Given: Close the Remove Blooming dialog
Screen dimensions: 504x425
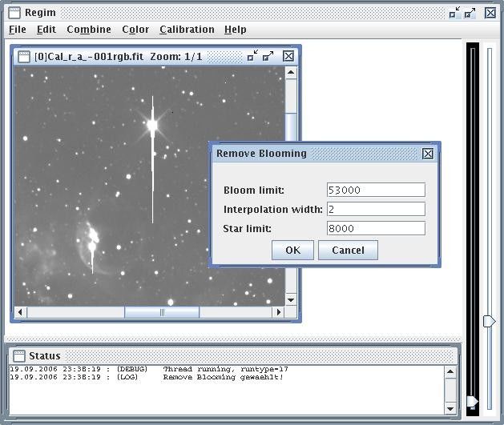Looking at the screenshot, I should click(428, 154).
